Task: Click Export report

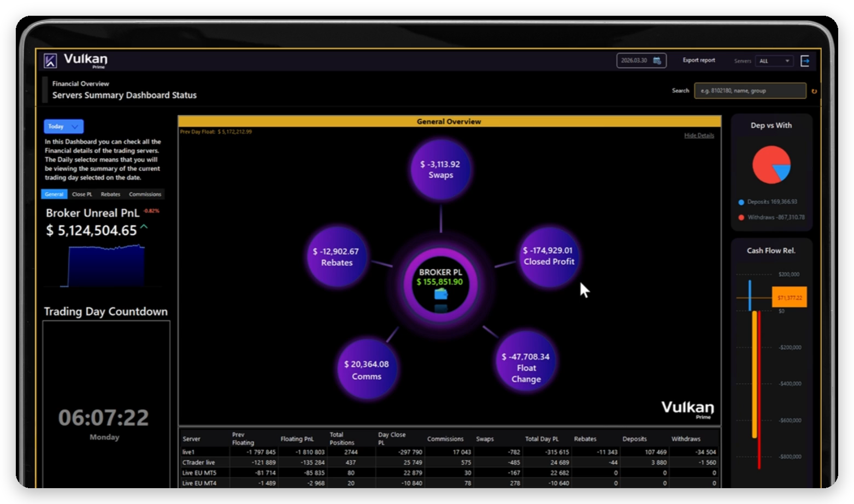Action: click(x=699, y=61)
